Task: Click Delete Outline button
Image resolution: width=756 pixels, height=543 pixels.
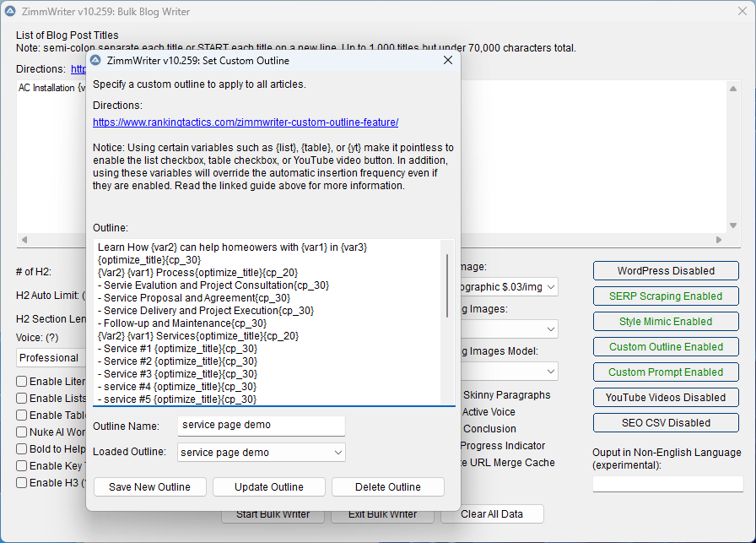Action: pos(388,487)
